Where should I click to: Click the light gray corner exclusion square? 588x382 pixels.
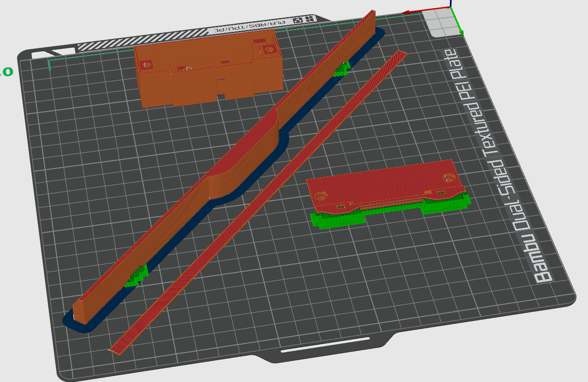pyautogui.click(x=440, y=23)
